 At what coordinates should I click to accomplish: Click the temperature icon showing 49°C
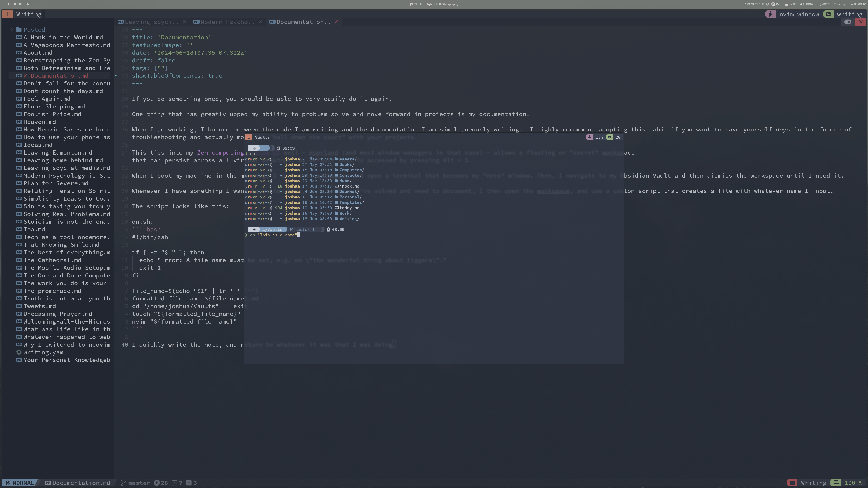click(821, 4)
